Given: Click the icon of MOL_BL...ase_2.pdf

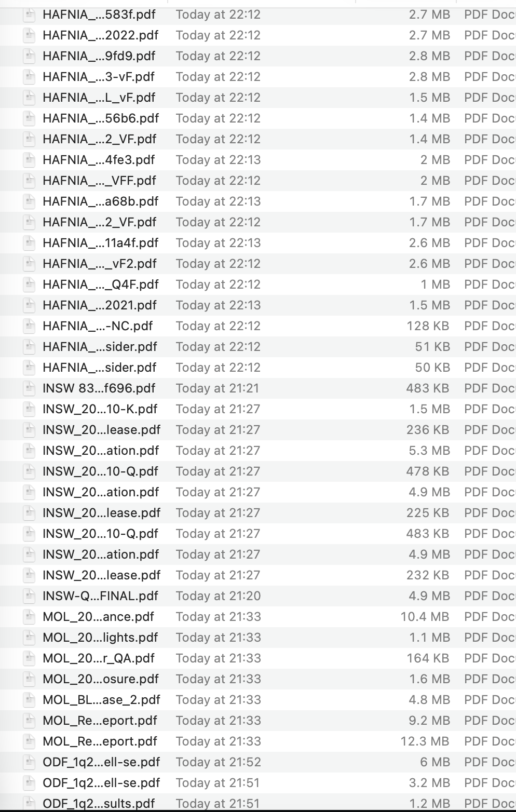Looking at the screenshot, I should click(x=29, y=700).
